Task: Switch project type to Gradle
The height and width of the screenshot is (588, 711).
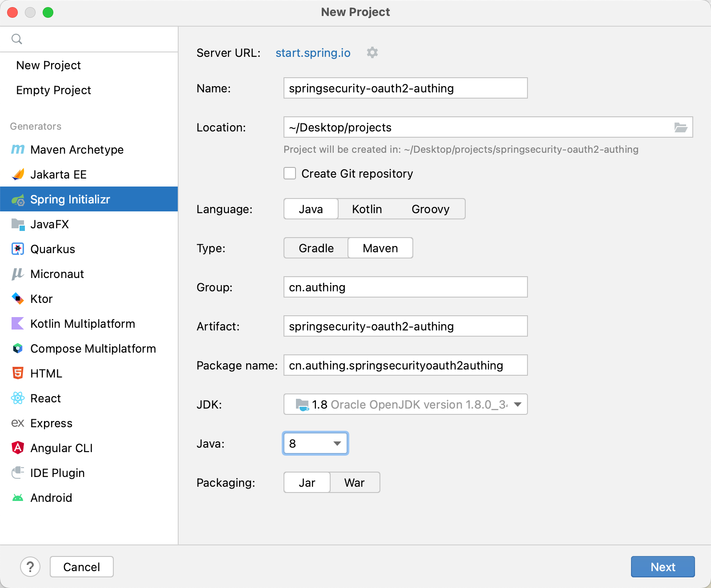Action: point(316,248)
